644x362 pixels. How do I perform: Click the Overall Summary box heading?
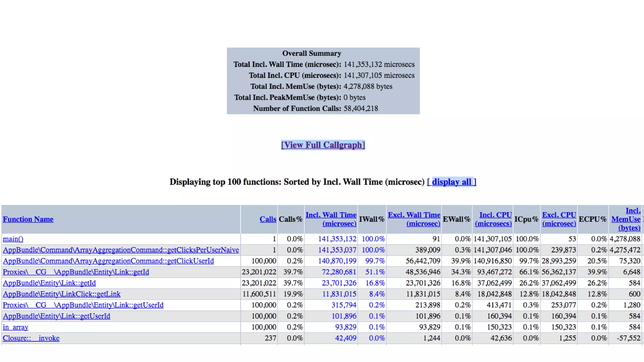tap(311, 53)
